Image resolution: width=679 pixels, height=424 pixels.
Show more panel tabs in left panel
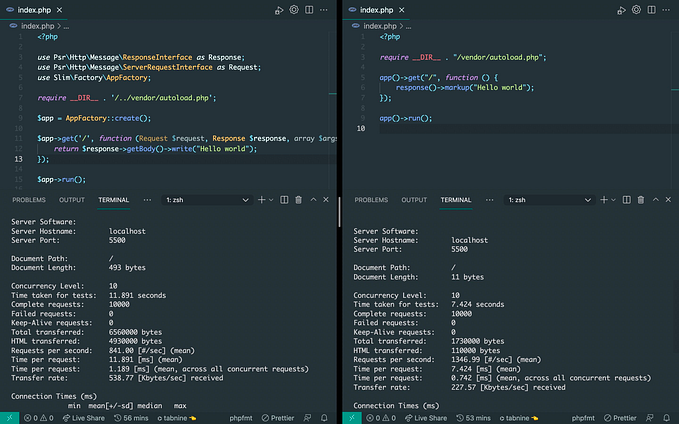pos(147,200)
